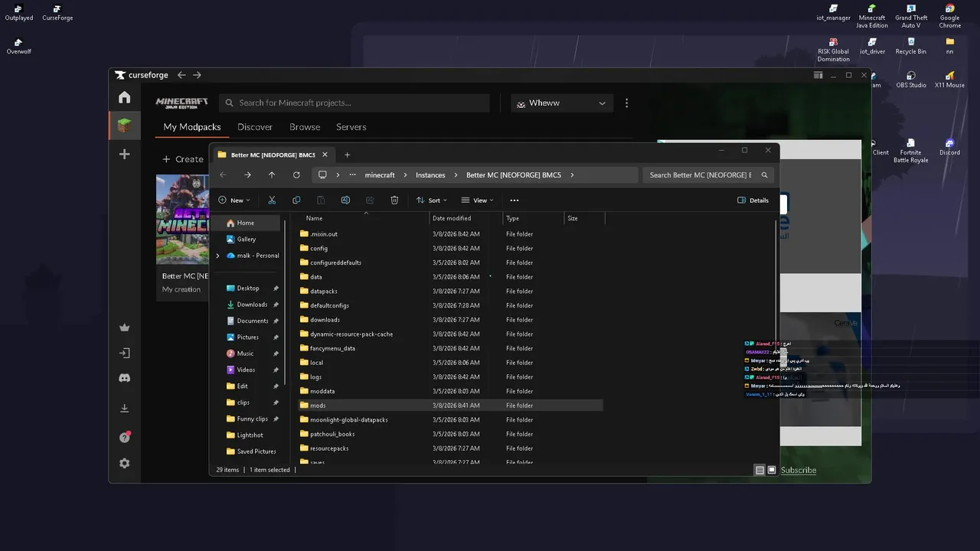
Task: Switch to Discover tab in CurseForge
Action: (x=255, y=127)
